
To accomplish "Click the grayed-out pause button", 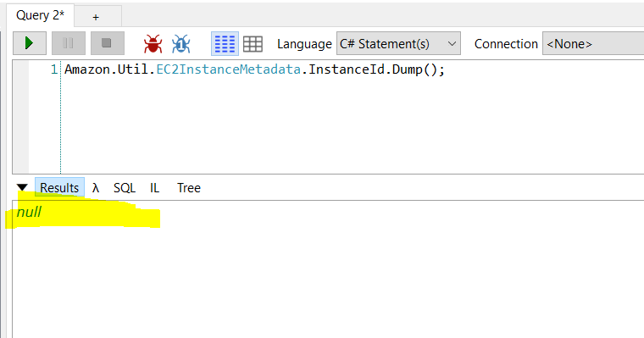I will (x=68, y=43).
